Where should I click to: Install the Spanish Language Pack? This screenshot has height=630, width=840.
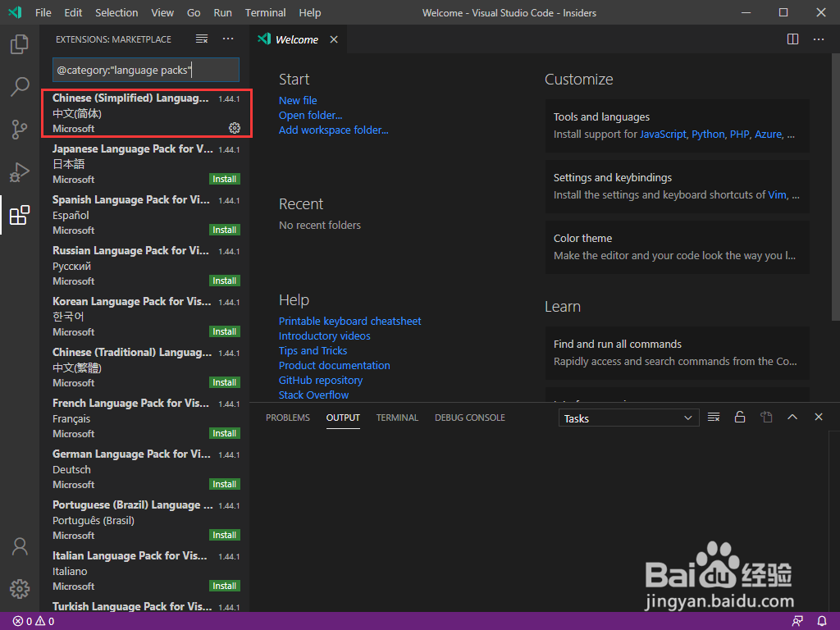pos(225,230)
